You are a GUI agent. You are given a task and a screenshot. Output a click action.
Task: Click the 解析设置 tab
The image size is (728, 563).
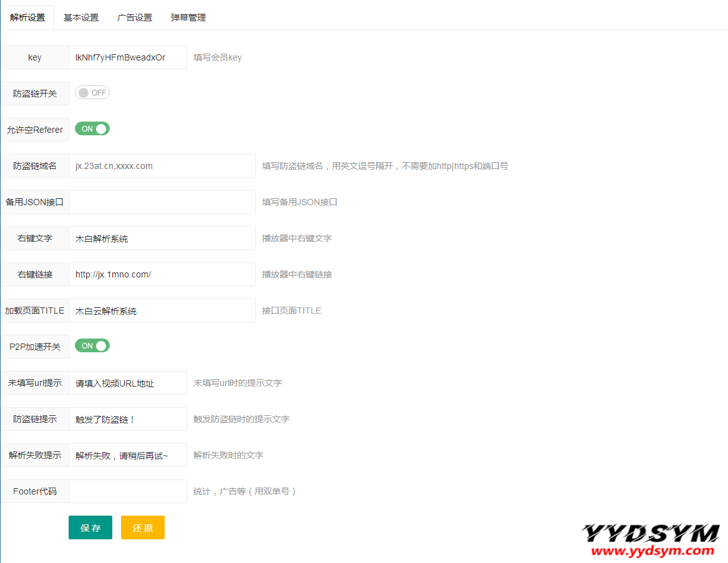pyautogui.click(x=27, y=17)
